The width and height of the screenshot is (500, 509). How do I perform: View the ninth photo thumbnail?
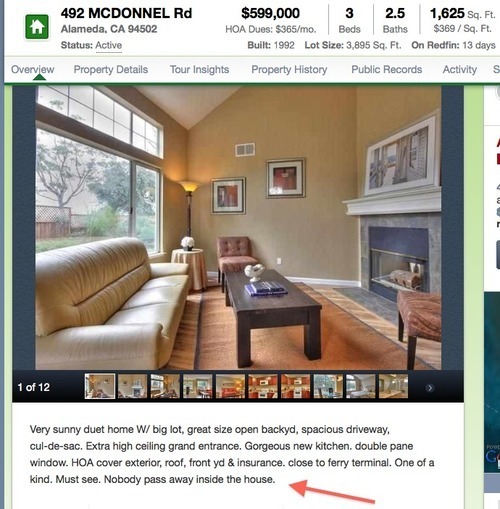point(361,386)
